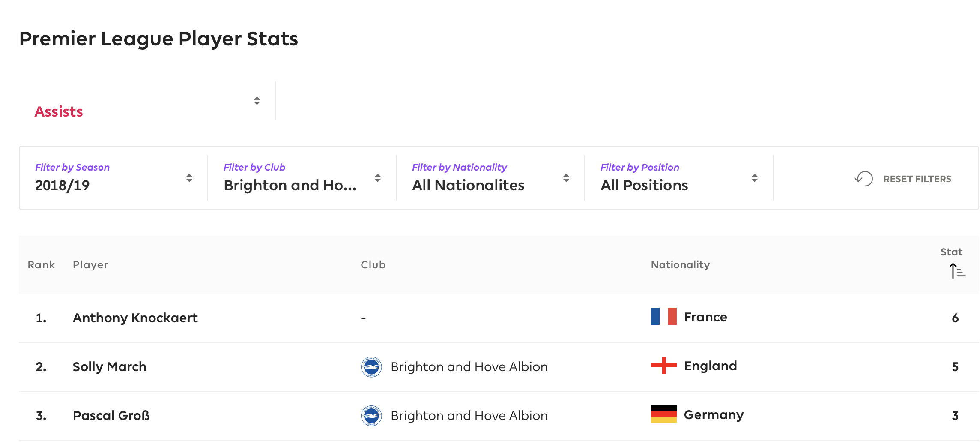Expand the Filter by Club dropdown
This screenshot has height=444, width=980.
pos(302,178)
